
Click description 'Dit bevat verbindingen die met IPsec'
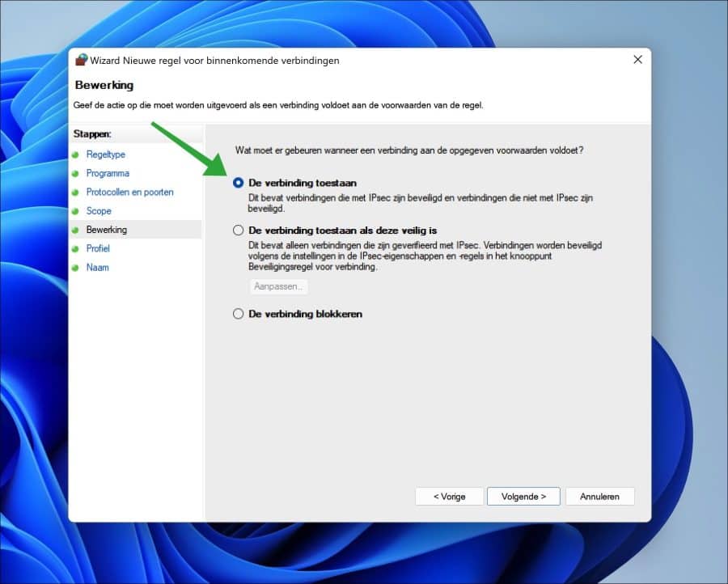click(420, 203)
